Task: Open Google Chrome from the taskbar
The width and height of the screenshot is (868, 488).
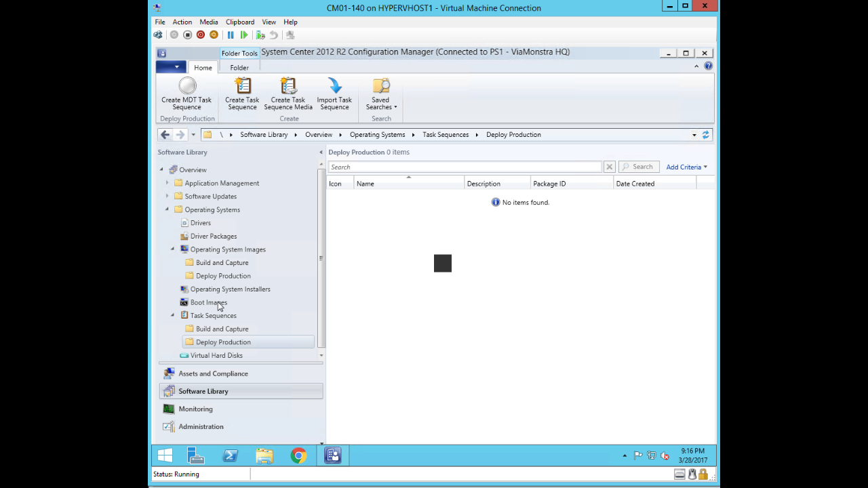Action: (298, 455)
